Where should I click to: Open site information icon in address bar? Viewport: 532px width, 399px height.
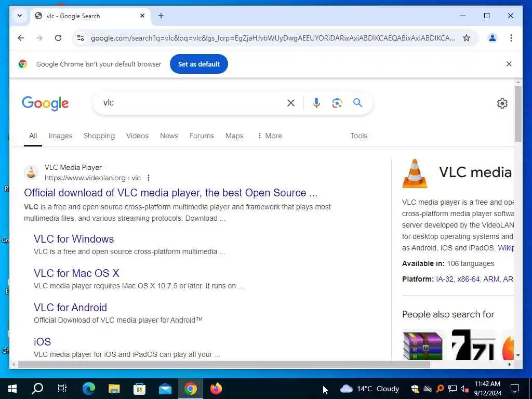pos(81,38)
